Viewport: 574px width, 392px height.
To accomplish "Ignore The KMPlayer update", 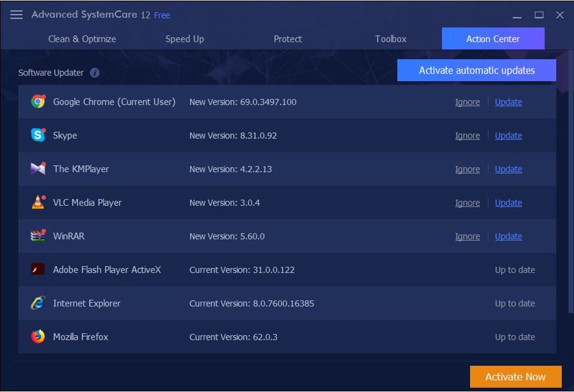I will click(468, 169).
